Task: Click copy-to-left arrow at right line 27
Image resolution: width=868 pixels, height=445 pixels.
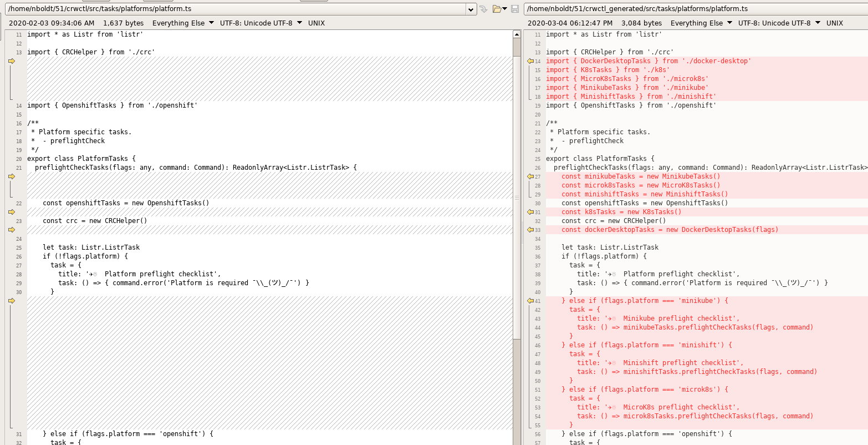Action: [530, 176]
